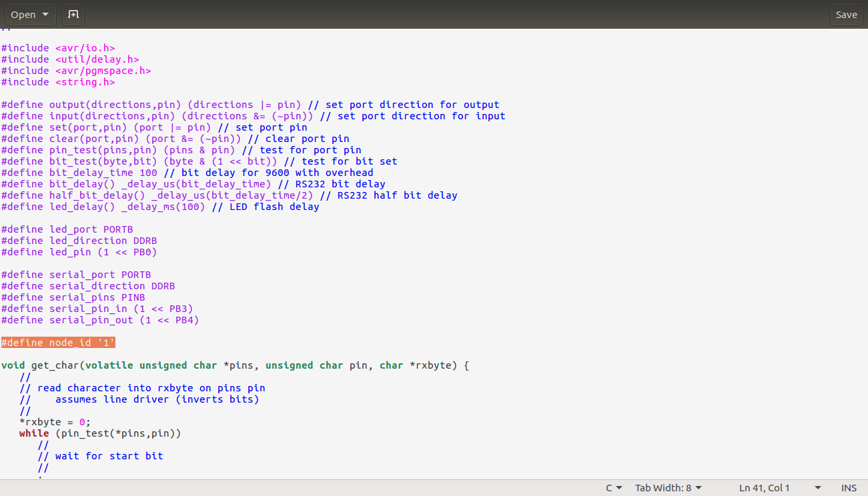
Task: Click the #define half_bit_delay() line
Action: 230,195
